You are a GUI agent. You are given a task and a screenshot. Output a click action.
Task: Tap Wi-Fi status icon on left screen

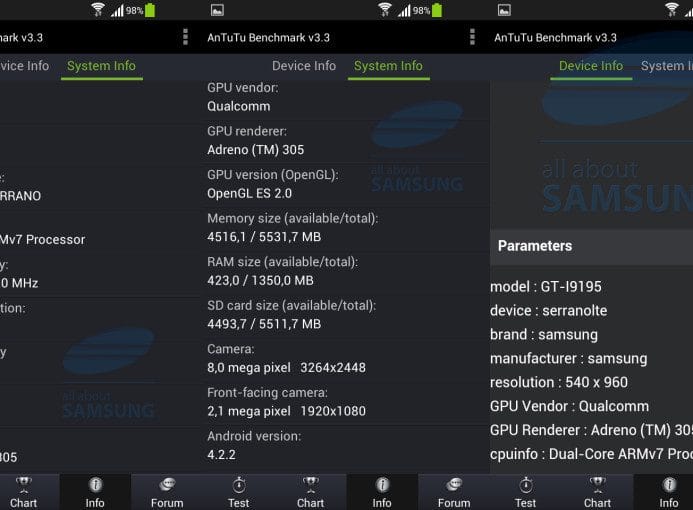[x=98, y=10]
